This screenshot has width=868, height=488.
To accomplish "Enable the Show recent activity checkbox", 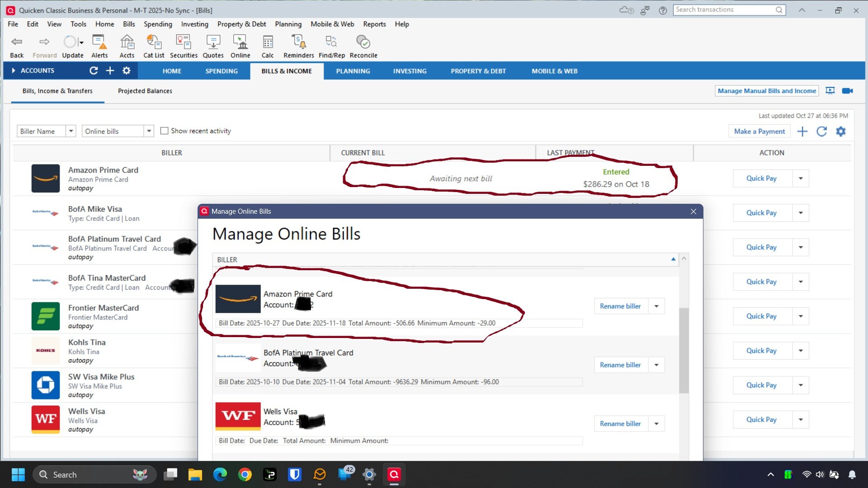I will [x=165, y=131].
